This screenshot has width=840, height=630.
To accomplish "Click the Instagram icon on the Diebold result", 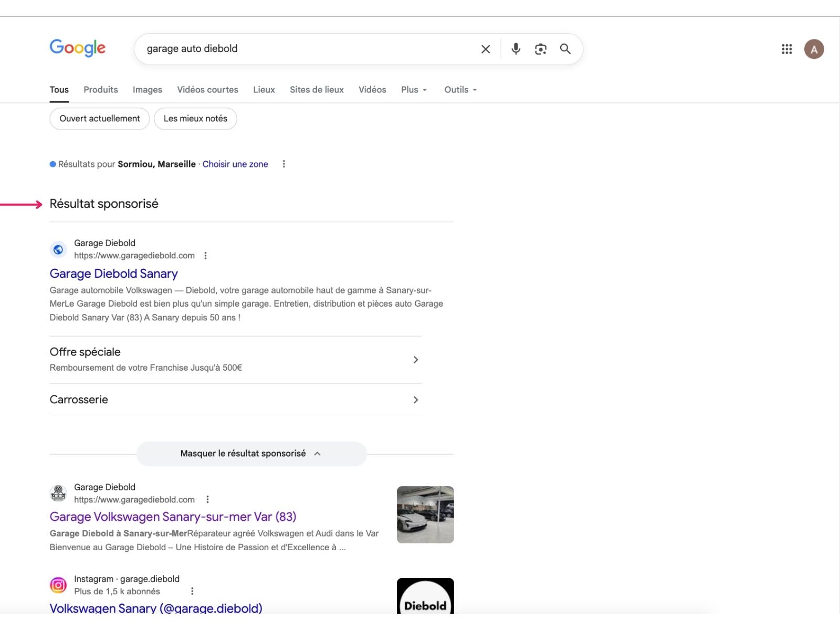I will (x=58, y=584).
